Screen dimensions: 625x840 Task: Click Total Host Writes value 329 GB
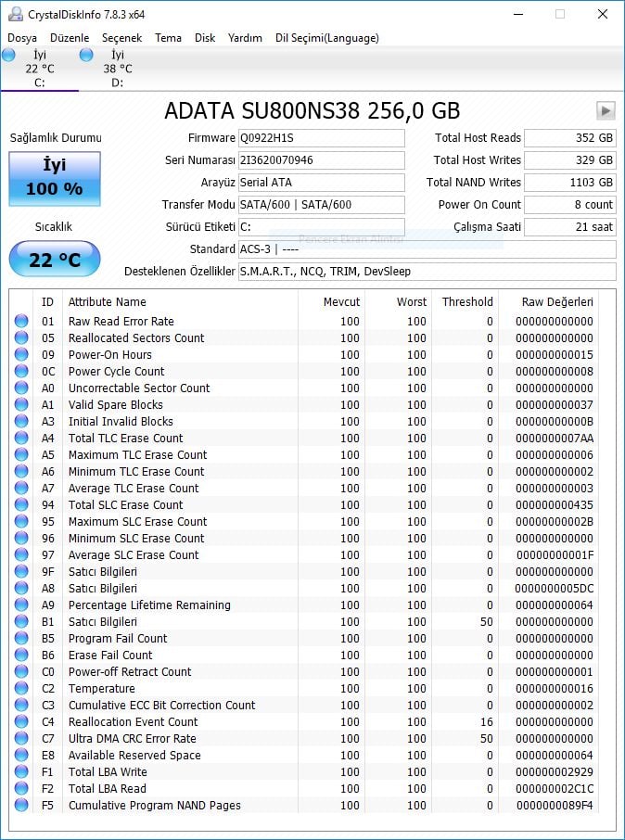point(570,160)
